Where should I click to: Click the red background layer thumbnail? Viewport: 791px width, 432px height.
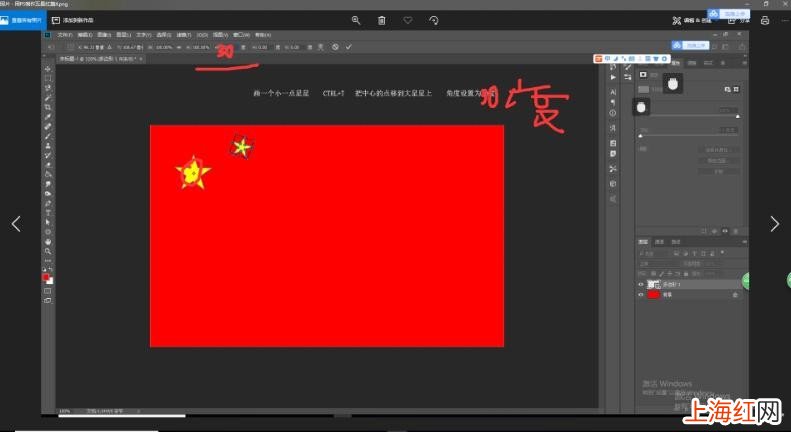pos(654,295)
